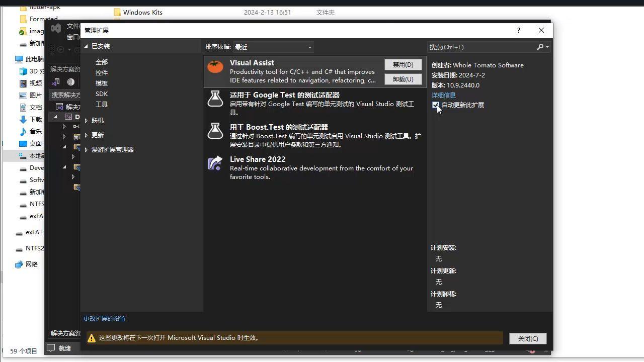The image size is (644, 362).
Task: Click the 59 个项目 status text
Action: (24, 351)
